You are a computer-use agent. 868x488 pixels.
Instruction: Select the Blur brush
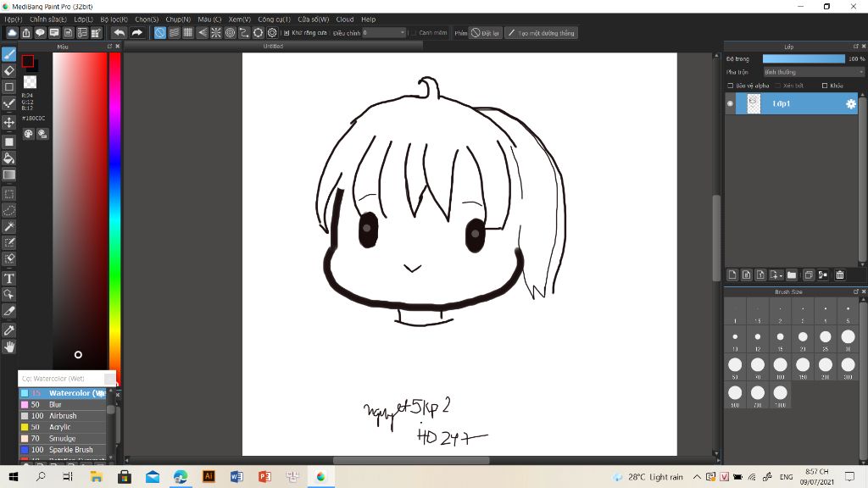click(x=63, y=404)
